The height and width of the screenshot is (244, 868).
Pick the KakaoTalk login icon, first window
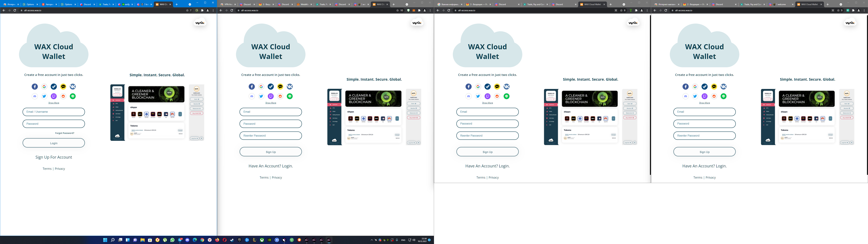pos(63,87)
